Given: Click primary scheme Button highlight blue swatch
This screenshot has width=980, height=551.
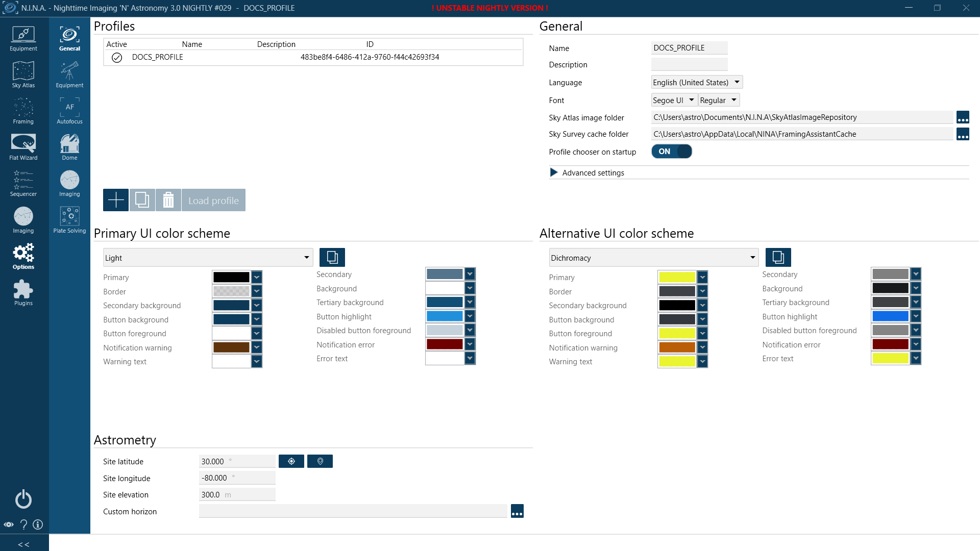Looking at the screenshot, I should coord(445,316).
